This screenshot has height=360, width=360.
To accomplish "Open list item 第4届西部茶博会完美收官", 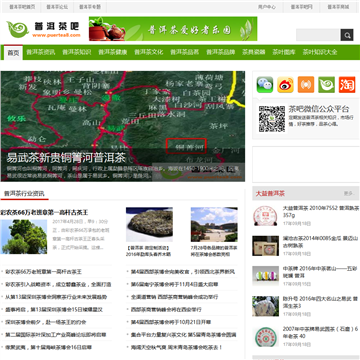I will [183, 272].
